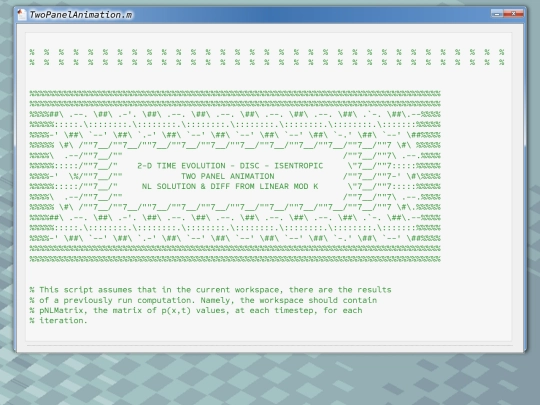Viewport: 540px width, 405px height.
Task: Click the "% iteration." comment line
Action: [x=58, y=321]
